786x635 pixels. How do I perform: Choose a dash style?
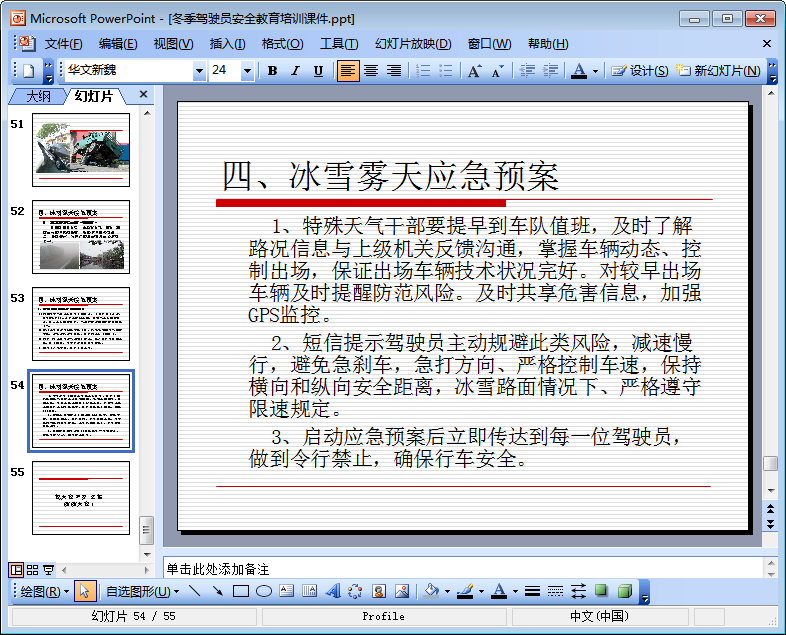tap(555, 591)
